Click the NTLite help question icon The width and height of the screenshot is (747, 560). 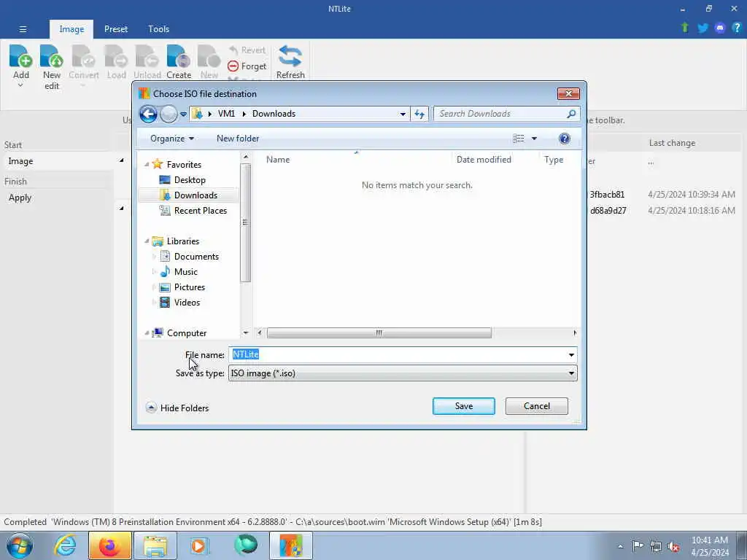click(x=737, y=28)
